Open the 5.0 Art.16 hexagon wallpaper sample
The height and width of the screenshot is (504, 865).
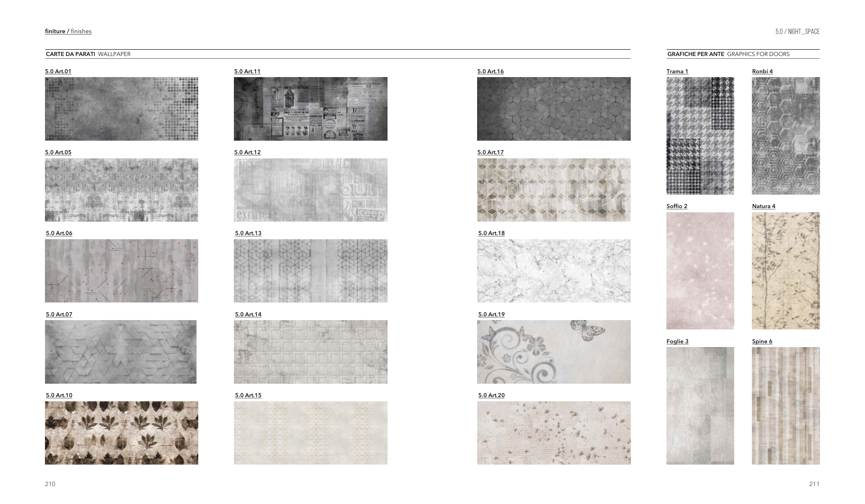(x=554, y=109)
